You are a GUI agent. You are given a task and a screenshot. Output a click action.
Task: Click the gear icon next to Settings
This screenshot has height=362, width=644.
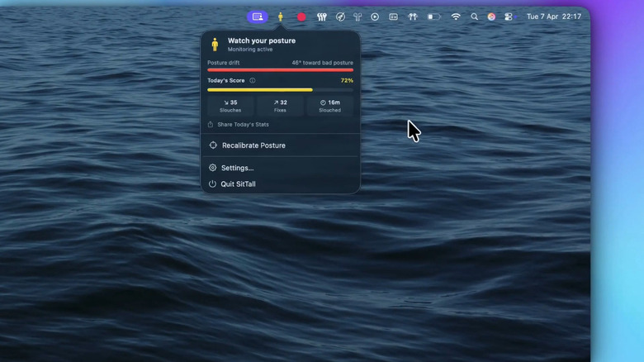point(212,168)
